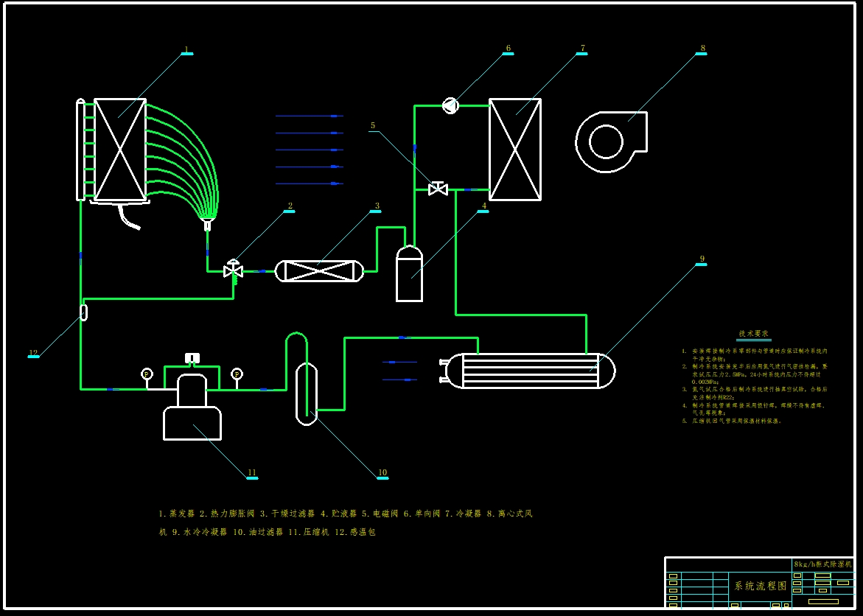Select the 技术要求 heading text
863x616 pixels.
coord(753,334)
